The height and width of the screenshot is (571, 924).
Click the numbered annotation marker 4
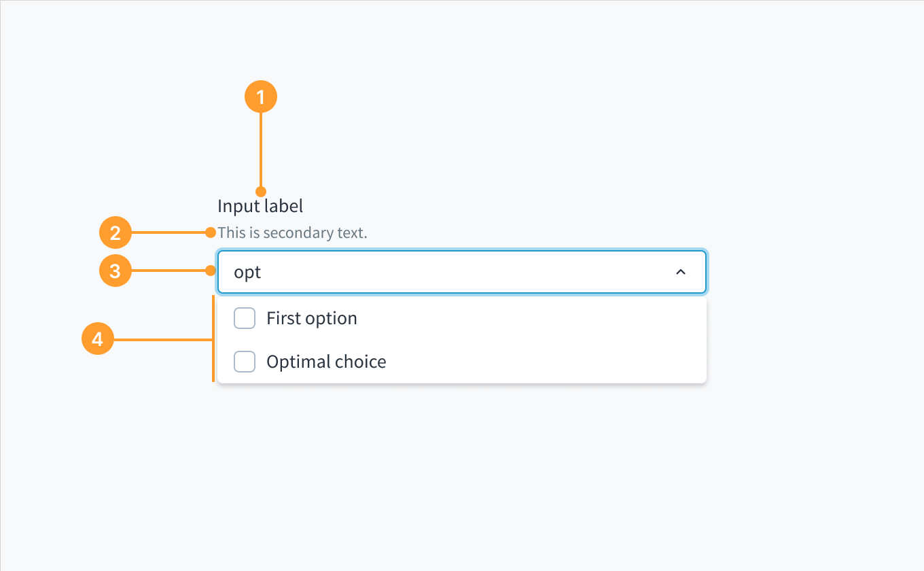coord(98,339)
